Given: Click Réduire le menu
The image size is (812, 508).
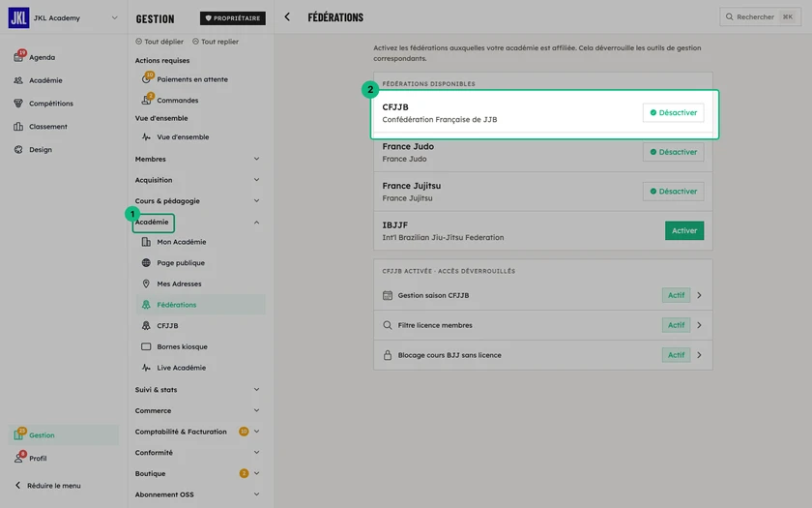Looking at the screenshot, I should tap(47, 486).
